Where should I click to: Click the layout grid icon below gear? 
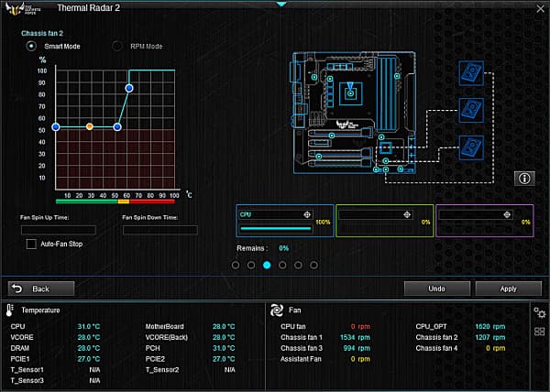pos(540,332)
